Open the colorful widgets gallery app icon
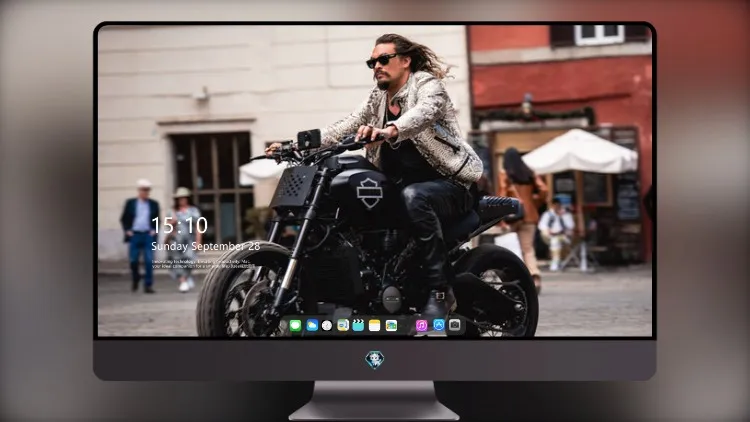Viewport: 750px width, 422px height. pyautogui.click(x=391, y=326)
